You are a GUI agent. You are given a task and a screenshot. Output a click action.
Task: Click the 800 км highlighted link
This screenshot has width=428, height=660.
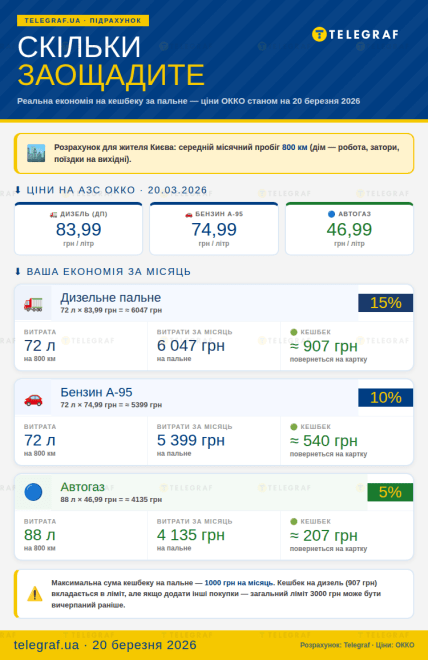(x=295, y=147)
